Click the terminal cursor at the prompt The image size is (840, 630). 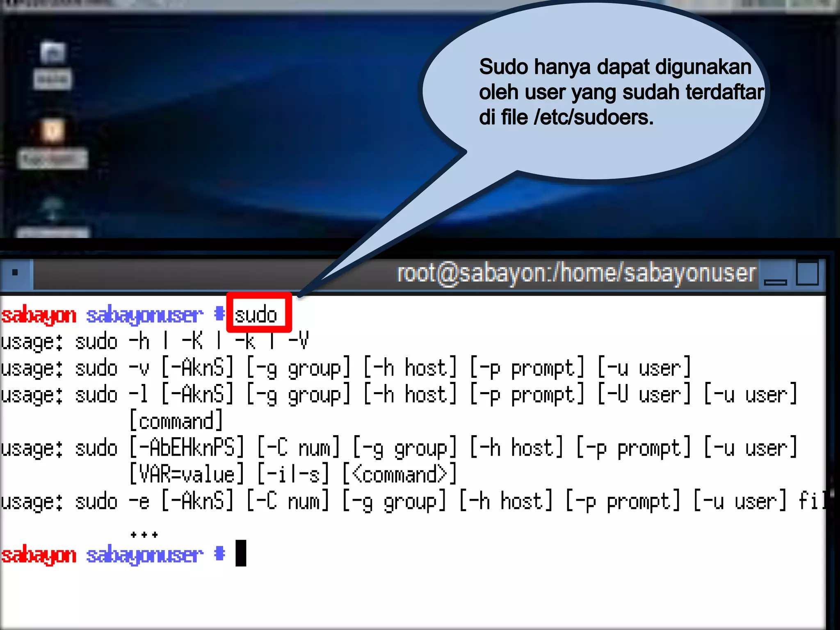[241, 553]
